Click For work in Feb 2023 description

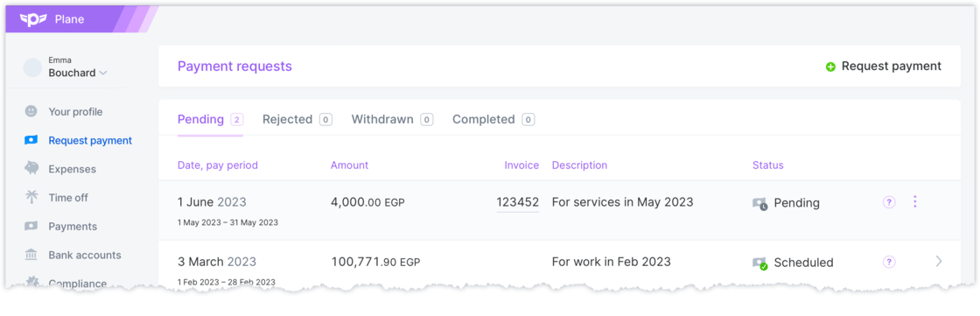coord(612,262)
